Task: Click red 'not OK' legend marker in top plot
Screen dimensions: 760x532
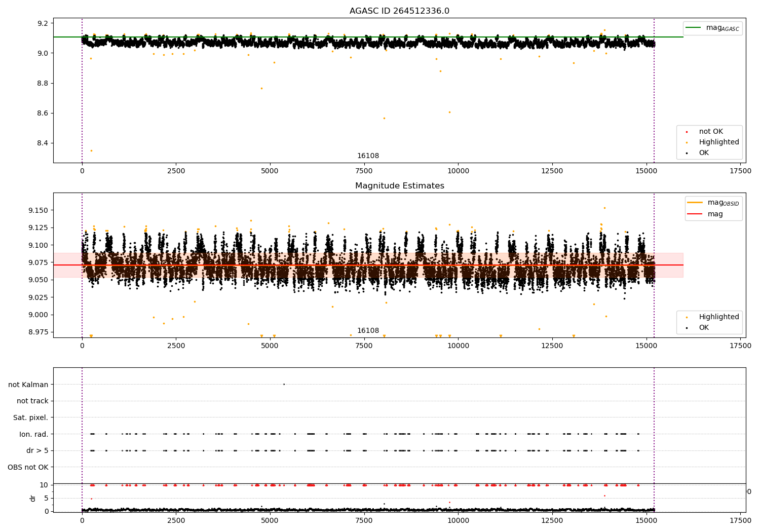Action: tap(687, 132)
